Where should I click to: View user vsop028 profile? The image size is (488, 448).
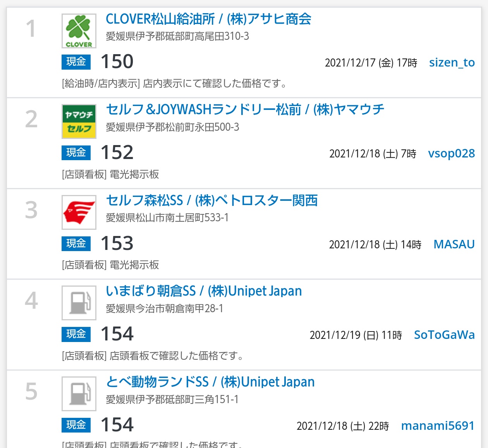451,154
